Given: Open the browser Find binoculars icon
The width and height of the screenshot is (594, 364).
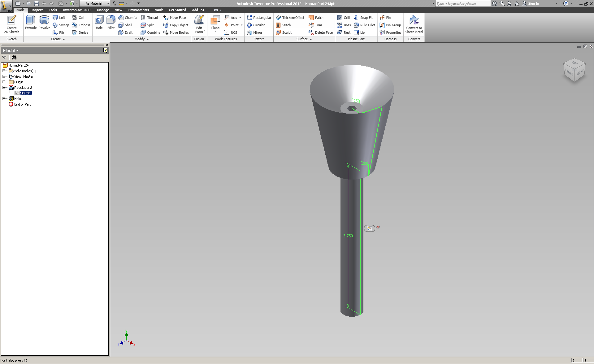Looking at the screenshot, I should [x=14, y=58].
